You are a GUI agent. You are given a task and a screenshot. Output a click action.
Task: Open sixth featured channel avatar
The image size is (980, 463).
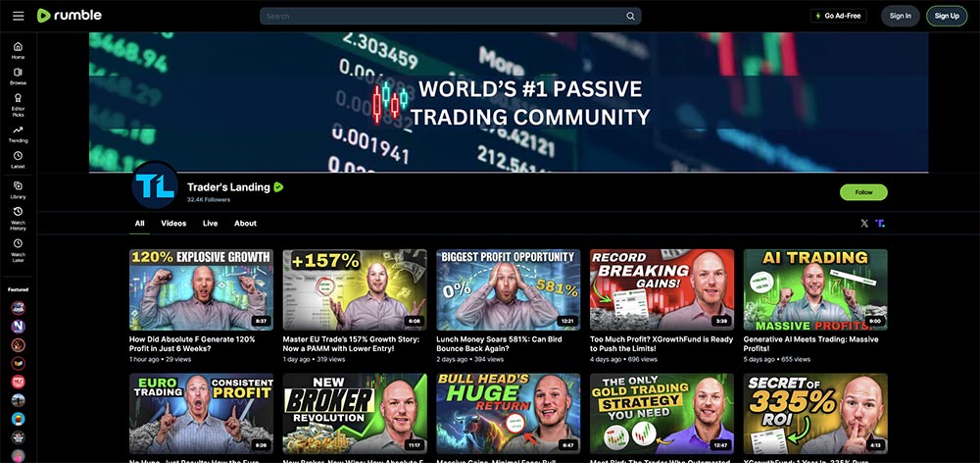(x=18, y=400)
